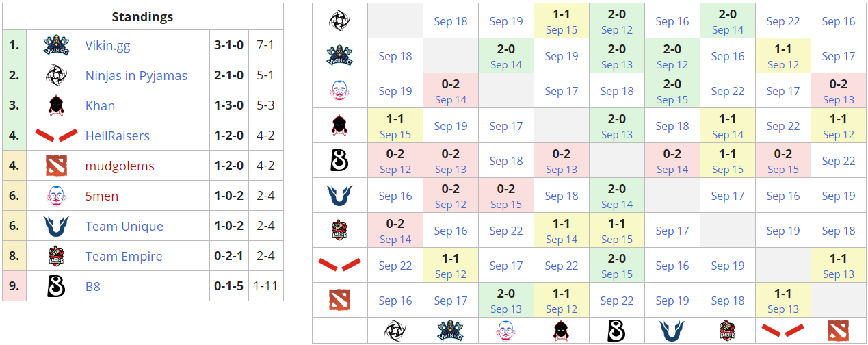Click the Ninjas in Pyjamas logo in the crosstable top row

pos(339,21)
